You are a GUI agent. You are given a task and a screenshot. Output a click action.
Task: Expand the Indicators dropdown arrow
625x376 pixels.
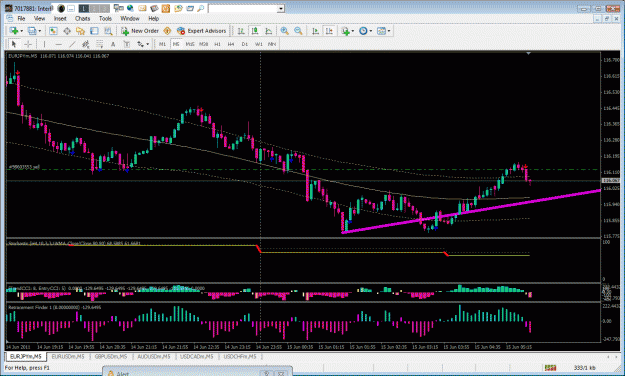pyautogui.click(x=353, y=31)
